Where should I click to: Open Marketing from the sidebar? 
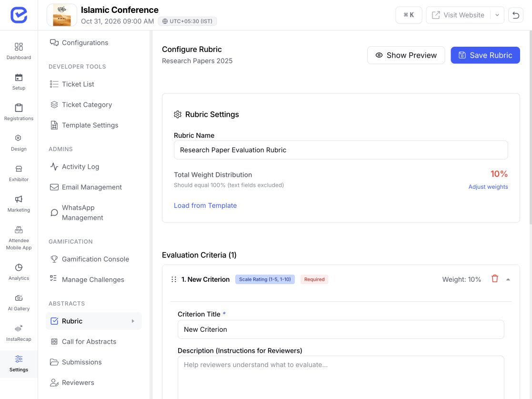click(19, 204)
